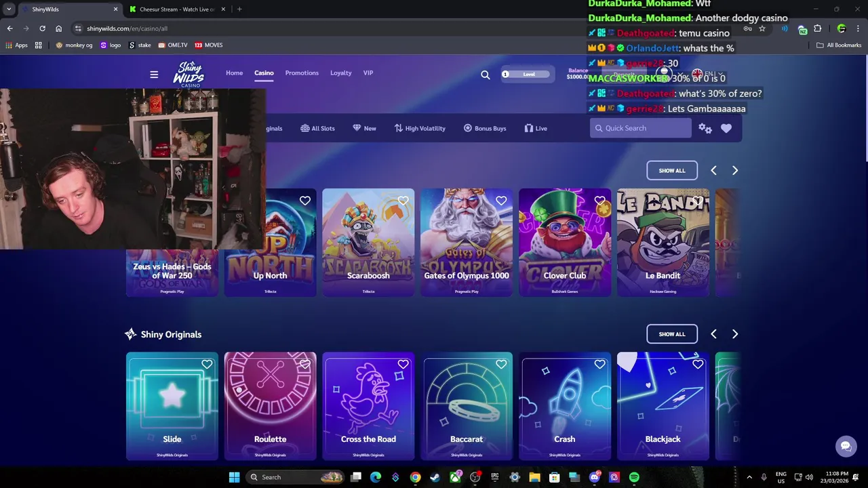Open the OME.TV bookmark
Image resolution: width=868 pixels, height=488 pixels.
point(173,45)
